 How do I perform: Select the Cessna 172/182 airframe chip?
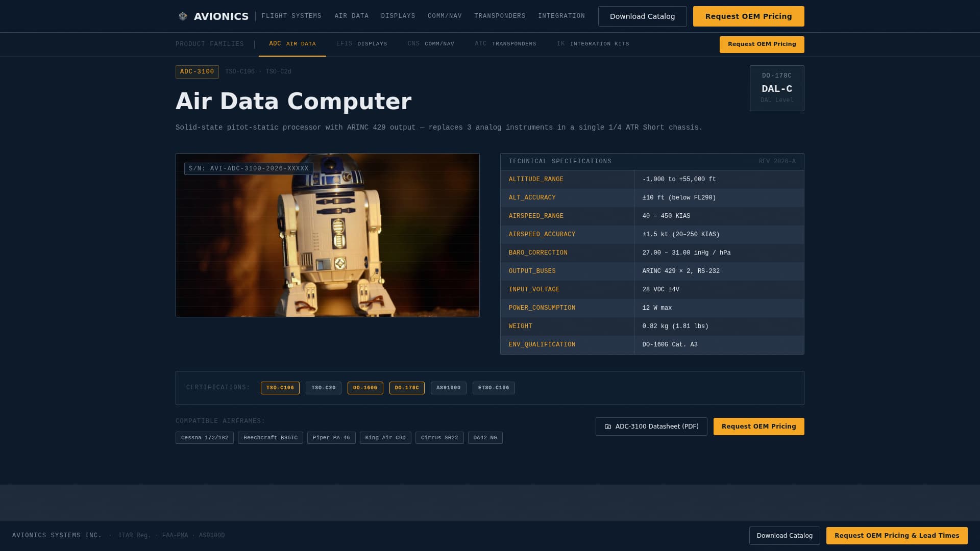pos(204,437)
